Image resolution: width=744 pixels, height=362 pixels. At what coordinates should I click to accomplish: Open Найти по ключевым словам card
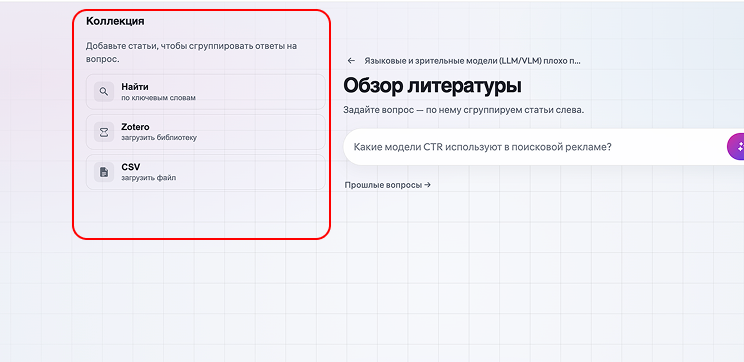[x=205, y=92]
